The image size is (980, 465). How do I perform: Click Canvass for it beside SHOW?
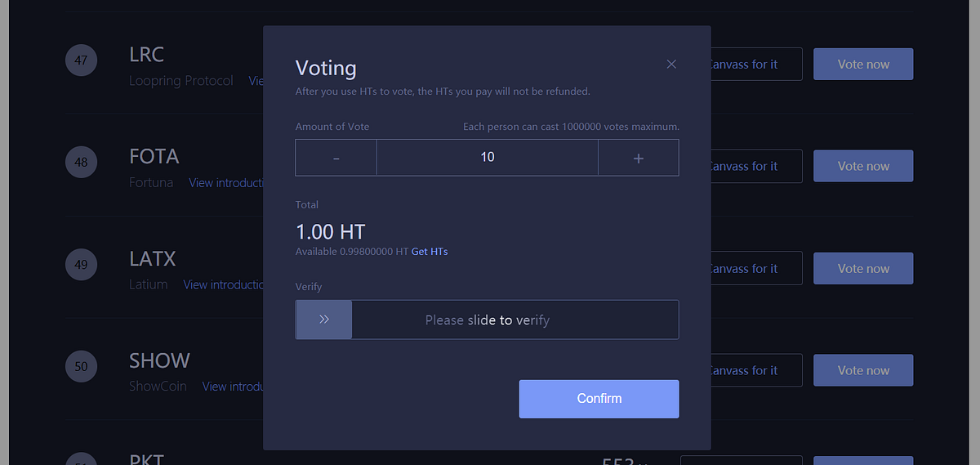tap(756, 370)
